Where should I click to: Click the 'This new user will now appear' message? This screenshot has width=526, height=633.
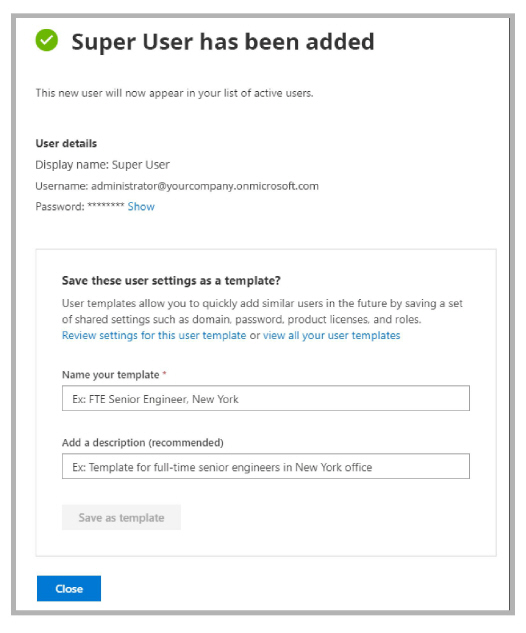coord(174,93)
